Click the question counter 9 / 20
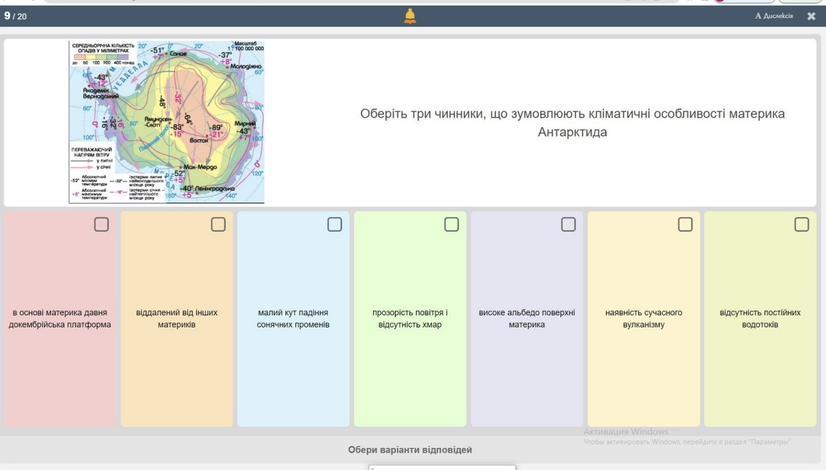 pyautogui.click(x=16, y=16)
